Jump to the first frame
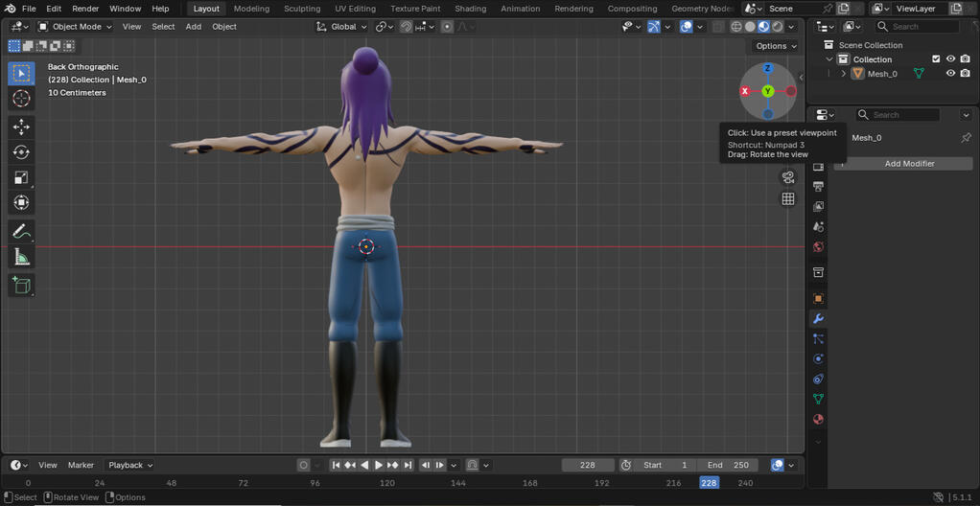980x506 pixels. 336,465
